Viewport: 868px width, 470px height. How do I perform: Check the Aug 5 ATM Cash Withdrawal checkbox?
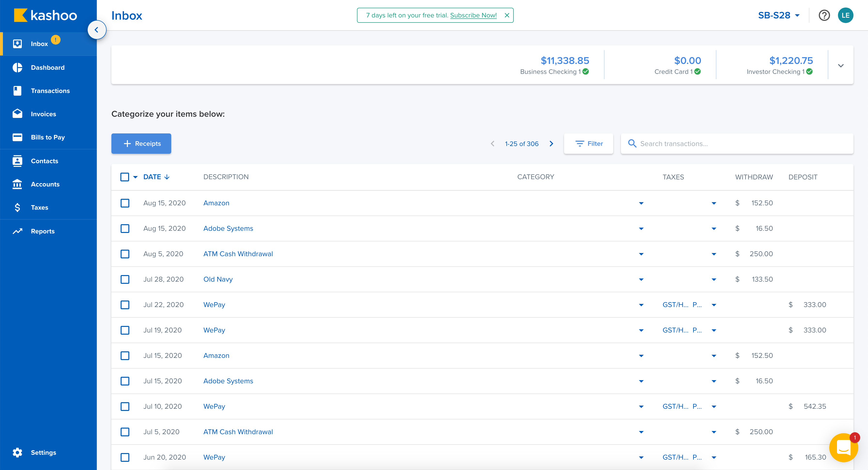(125, 254)
